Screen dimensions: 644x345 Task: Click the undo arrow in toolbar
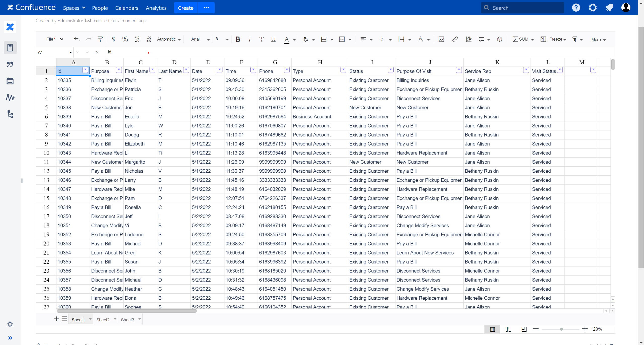[77, 39]
